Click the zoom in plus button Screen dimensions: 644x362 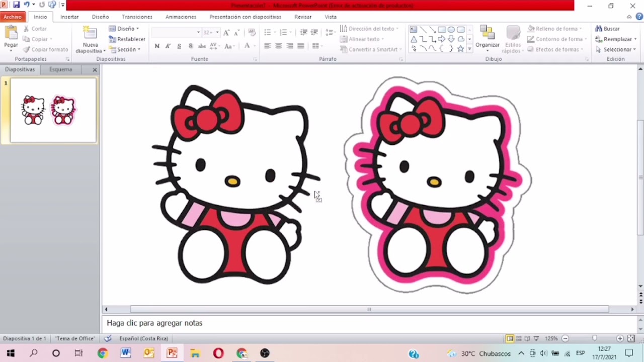tap(620, 338)
